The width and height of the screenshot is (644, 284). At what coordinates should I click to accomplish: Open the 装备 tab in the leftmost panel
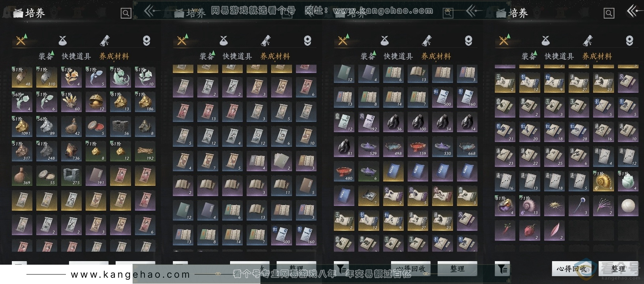tap(46, 56)
